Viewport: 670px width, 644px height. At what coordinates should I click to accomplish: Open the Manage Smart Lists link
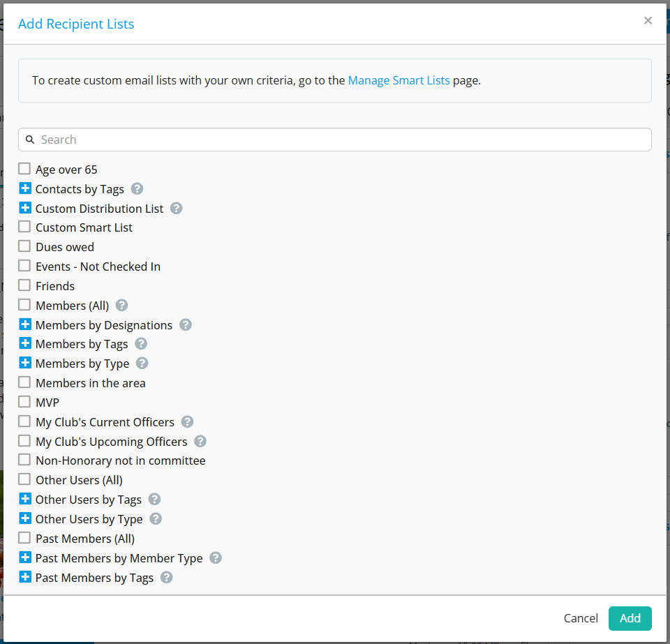point(399,80)
